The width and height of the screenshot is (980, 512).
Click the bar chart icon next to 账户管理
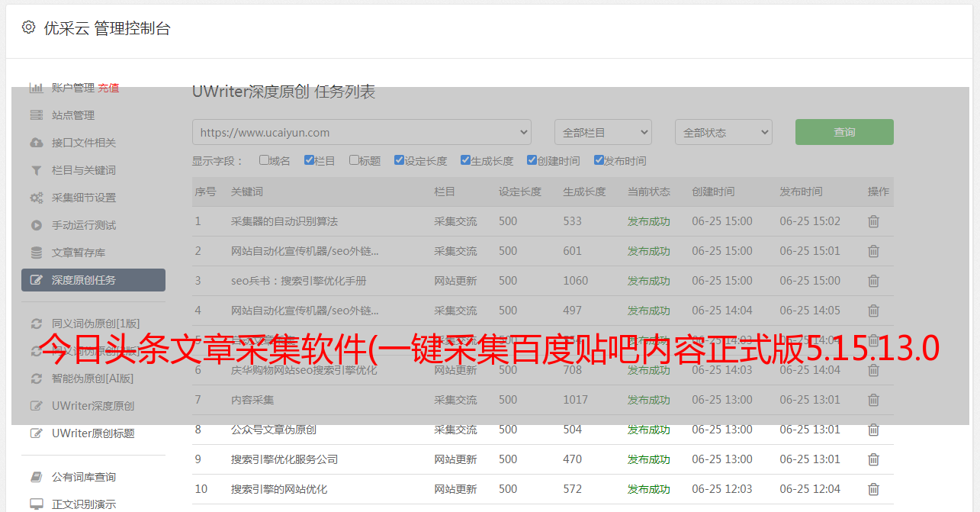click(x=36, y=88)
